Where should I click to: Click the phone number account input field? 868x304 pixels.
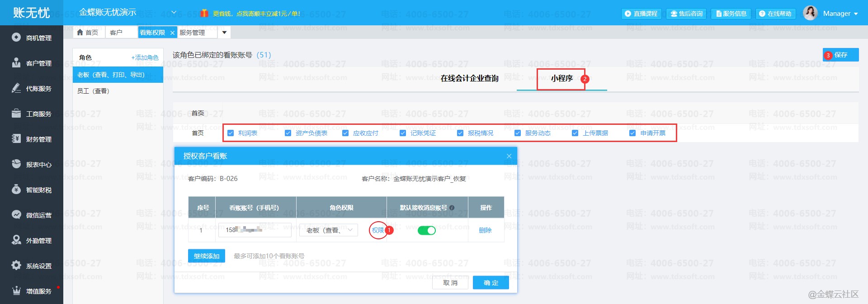[x=255, y=230]
